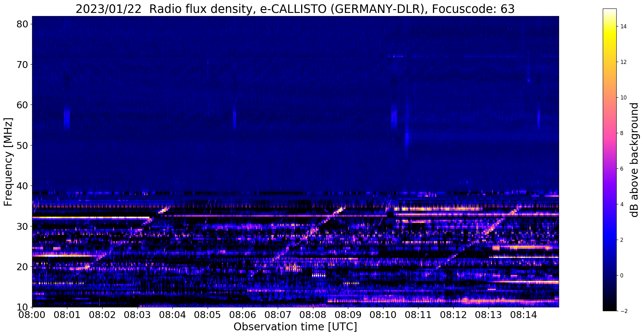This screenshot has width=644, height=336.
Task: Click the 08:13 time tick label
Action: coord(489,314)
